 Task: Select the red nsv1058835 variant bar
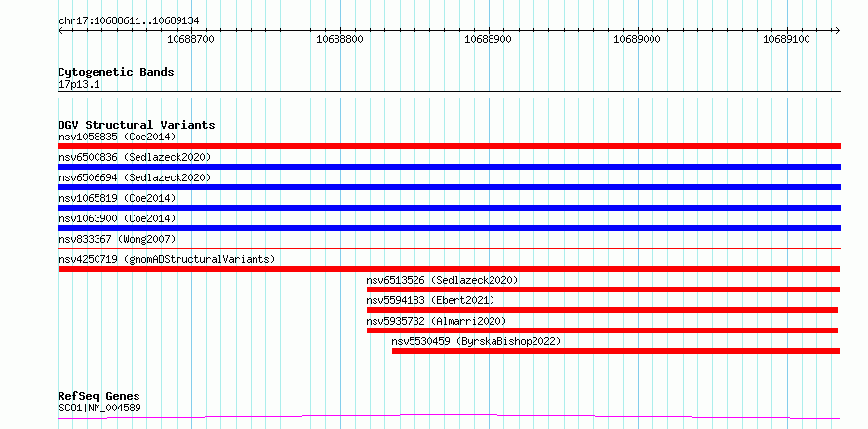[450, 146]
